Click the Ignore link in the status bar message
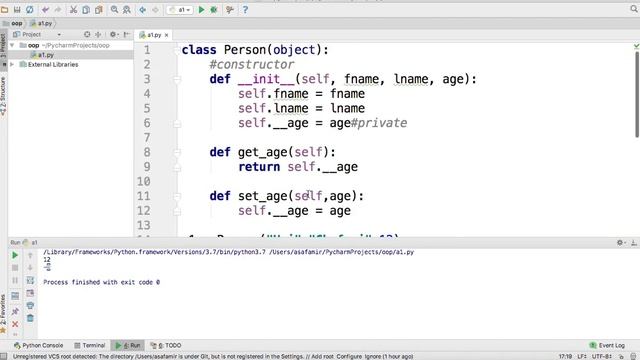This screenshot has height=360, width=640. (373, 356)
